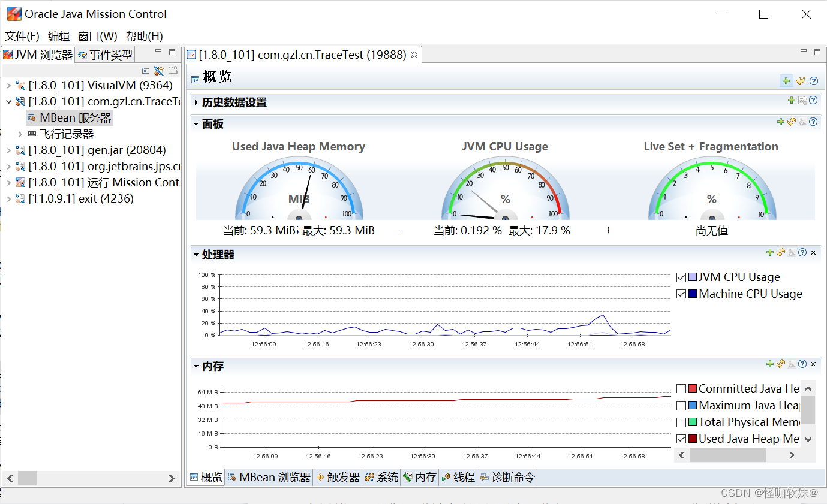Open help icon in the 概览 header
The height and width of the screenshot is (504, 827).
[x=814, y=81]
